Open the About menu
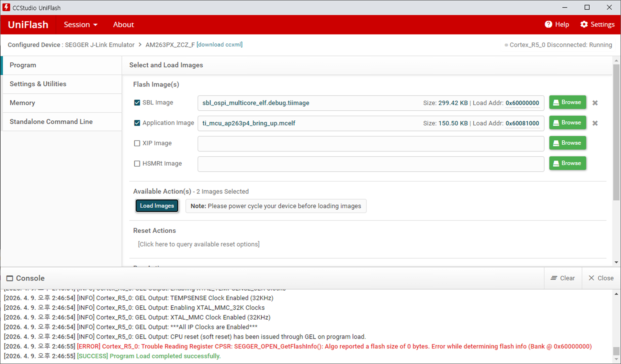The width and height of the screenshot is (621, 364). (x=123, y=25)
